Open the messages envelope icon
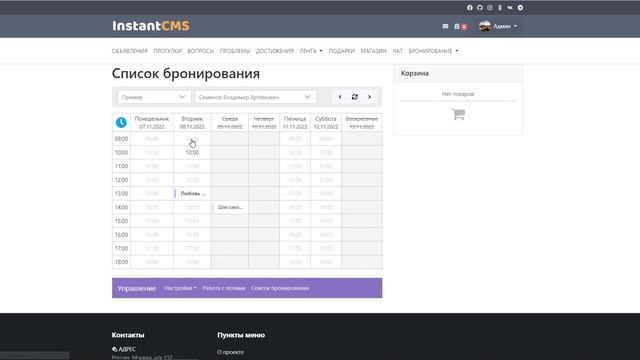The width and height of the screenshot is (640, 360). (445, 26)
